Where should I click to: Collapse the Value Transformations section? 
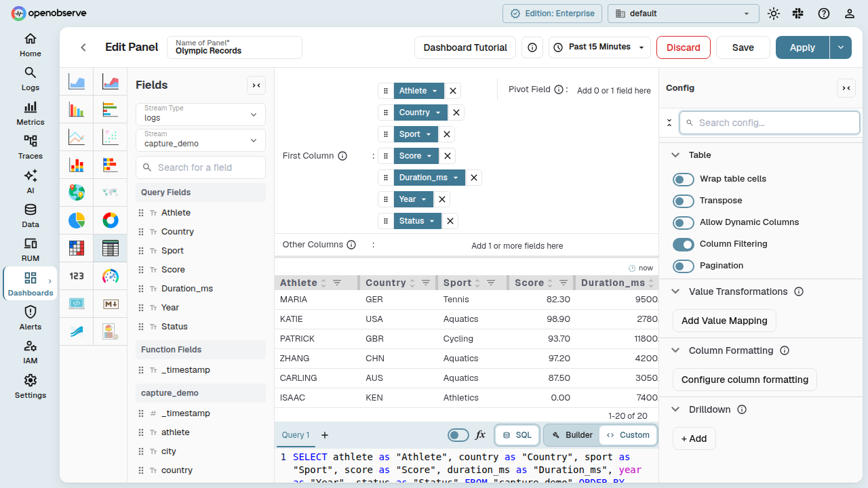[x=675, y=291]
